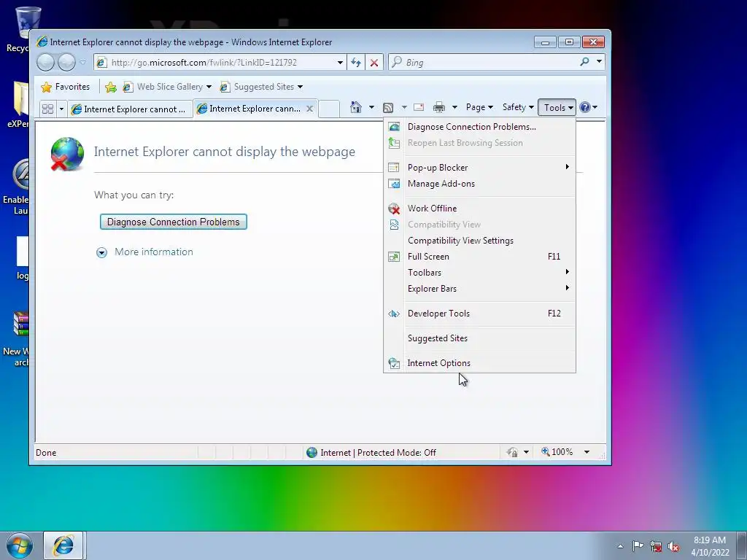Switch to first Internet Explorer cannot tab
Screen dimensions: 747x560
click(x=130, y=109)
